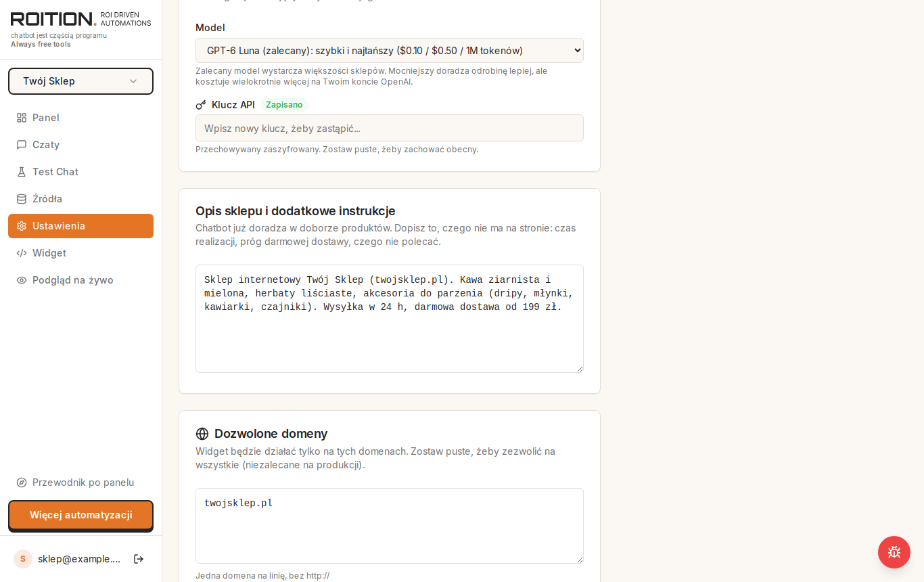924x582 pixels.
Task: Open the Przewodnik po panelu link
Action: click(81, 483)
